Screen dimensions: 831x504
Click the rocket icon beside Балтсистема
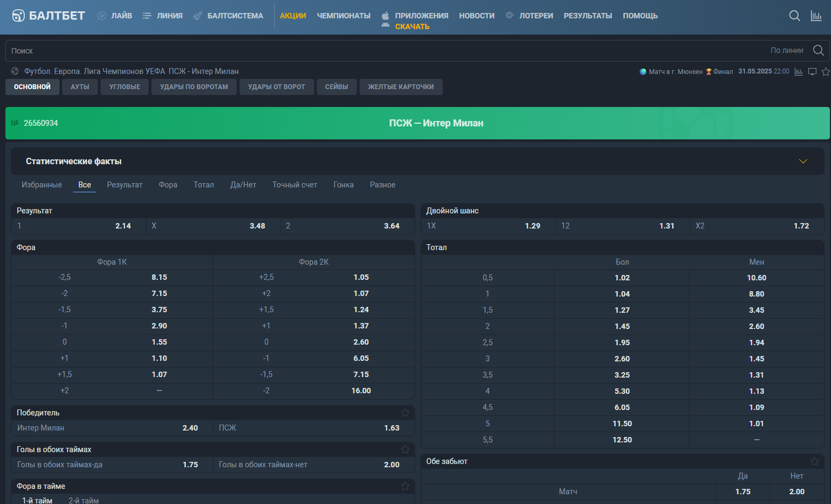(198, 16)
